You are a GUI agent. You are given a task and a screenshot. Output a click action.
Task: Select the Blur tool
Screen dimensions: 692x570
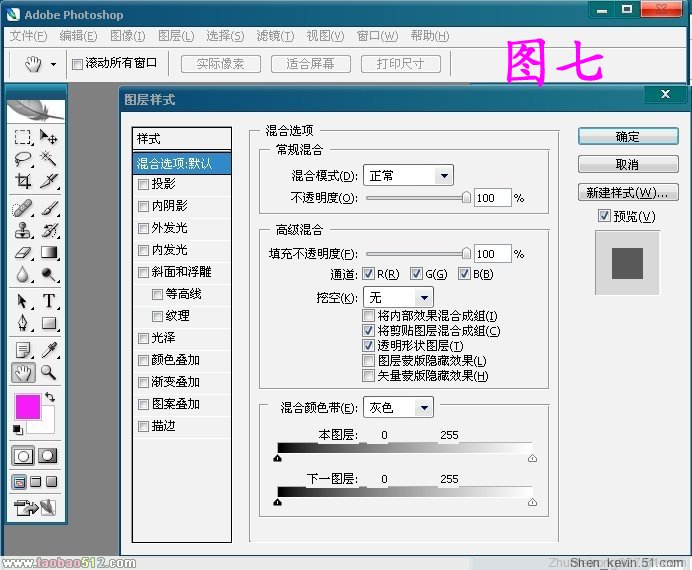(23, 274)
